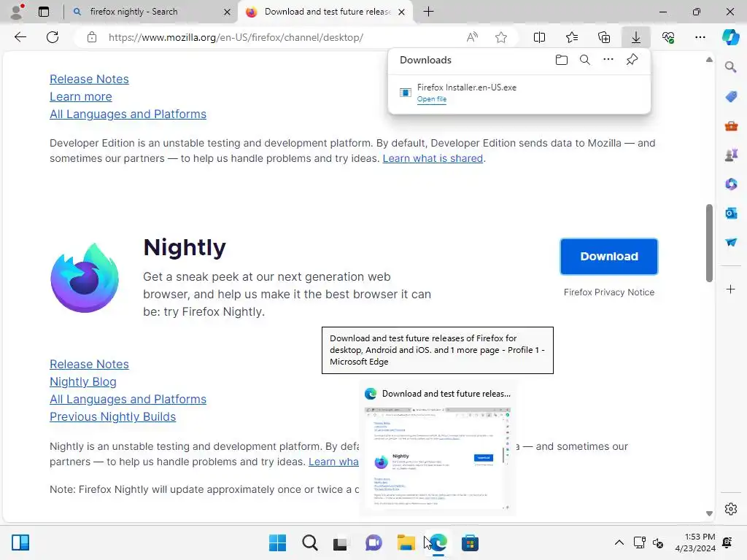747x560 pixels.
Task: Search downloads with magnifier icon
Action: click(585, 60)
